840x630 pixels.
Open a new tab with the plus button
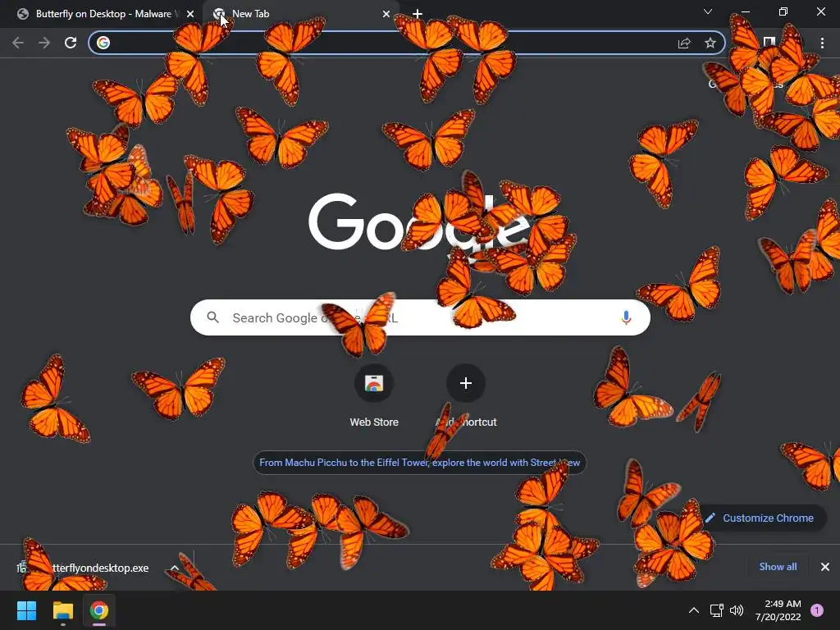418,14
